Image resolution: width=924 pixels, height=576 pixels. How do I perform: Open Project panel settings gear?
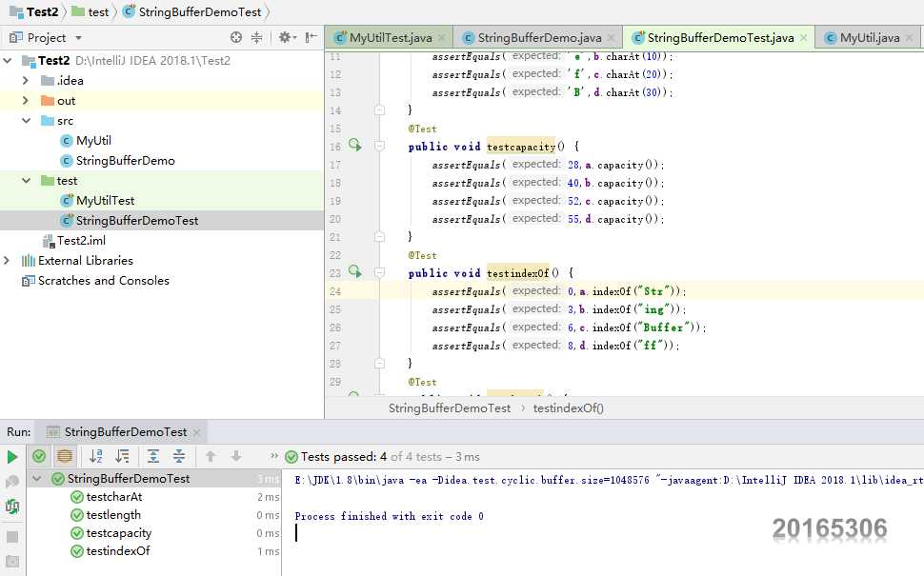pyautogui.click(x=284, y=38)
